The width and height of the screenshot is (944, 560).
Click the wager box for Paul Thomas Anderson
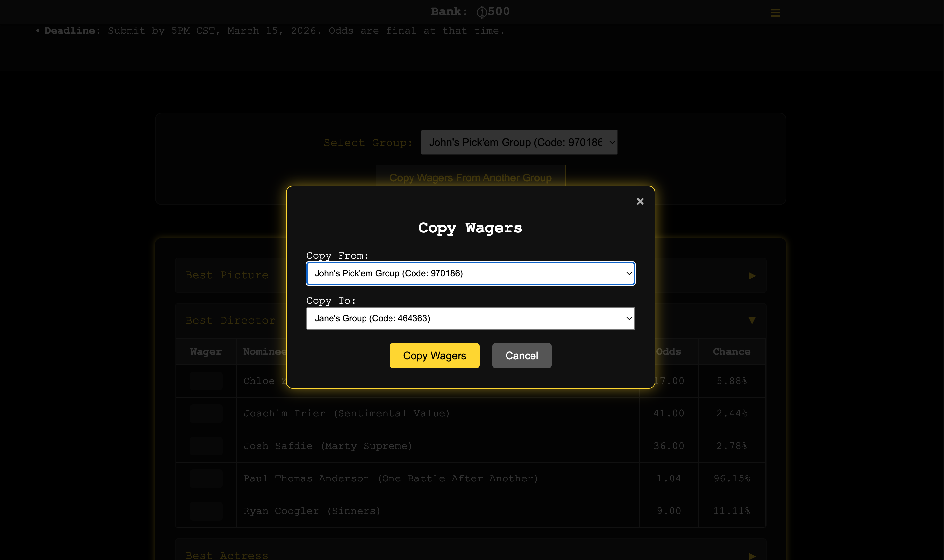206,478
